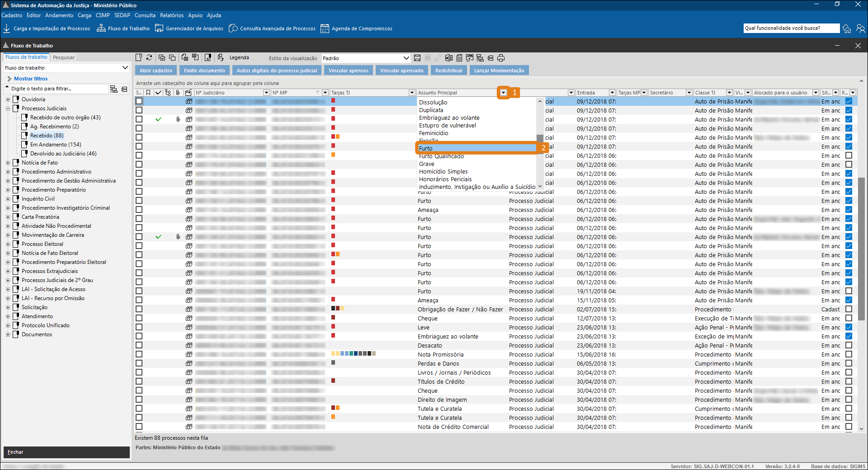Click the Legenda icon
This screenshot has width=868, height=470.
point(239,57)
